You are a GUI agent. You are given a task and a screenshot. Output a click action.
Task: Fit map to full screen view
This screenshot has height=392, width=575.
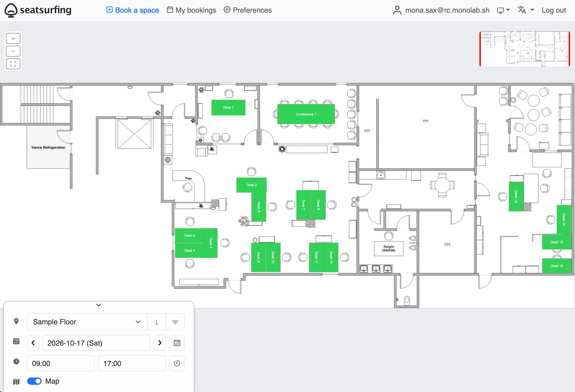(13, 64)
